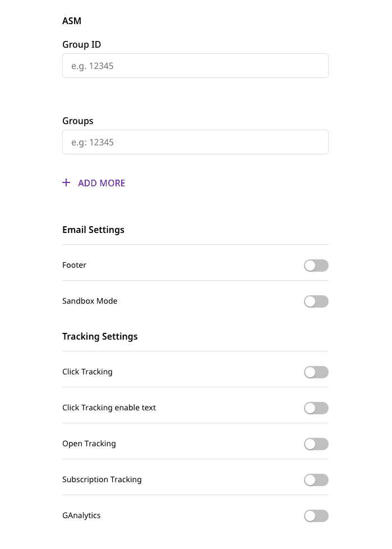Toggle Click Tracking enable text on
Viewport: 392px width, 549px height.
(x=316, y=408)
